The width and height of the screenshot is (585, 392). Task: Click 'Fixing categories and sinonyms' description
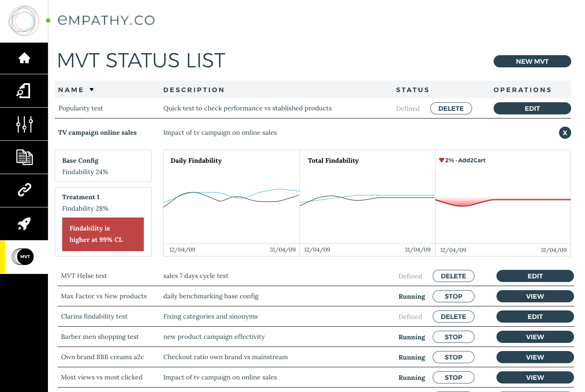coord(210,317)
